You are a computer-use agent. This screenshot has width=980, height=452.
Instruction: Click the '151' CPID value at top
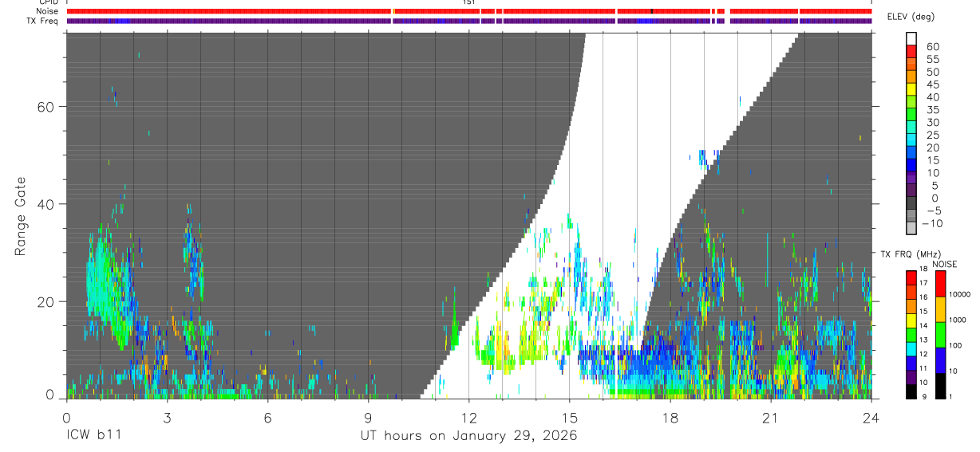(x=468, y=2)
